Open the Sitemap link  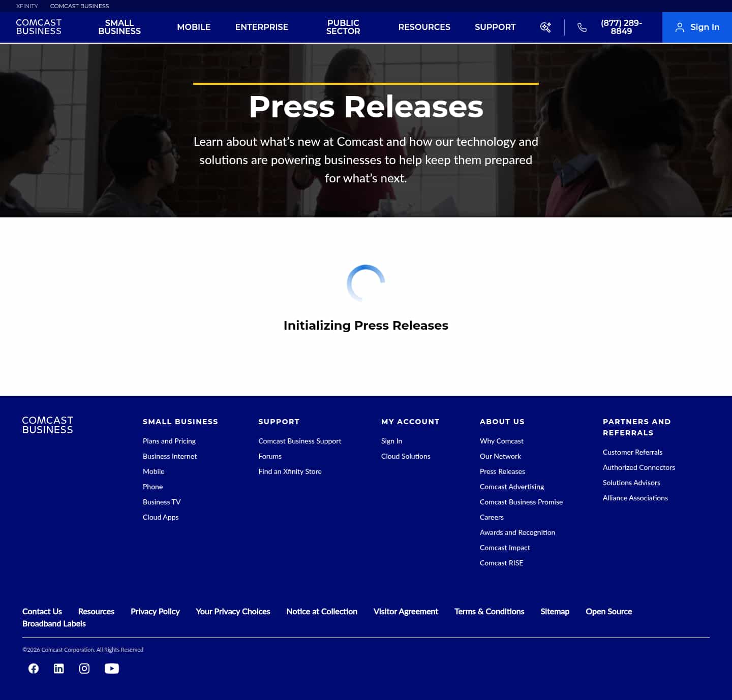555,612
